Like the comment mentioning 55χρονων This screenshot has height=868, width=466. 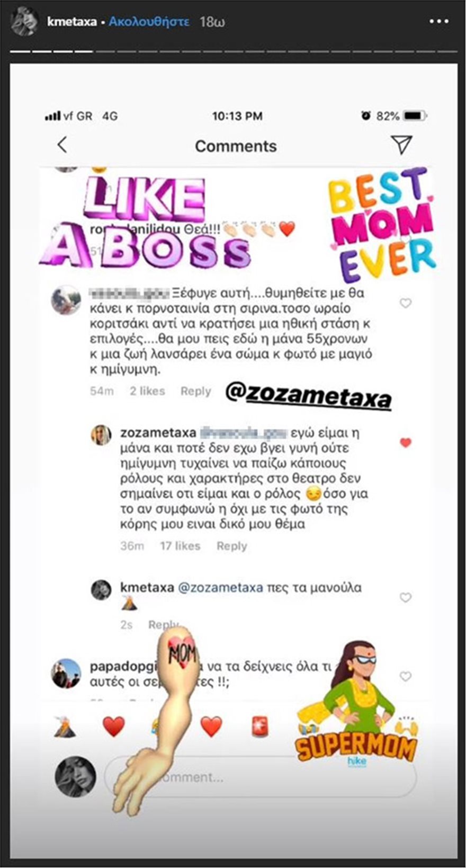[x=405, y=303]
